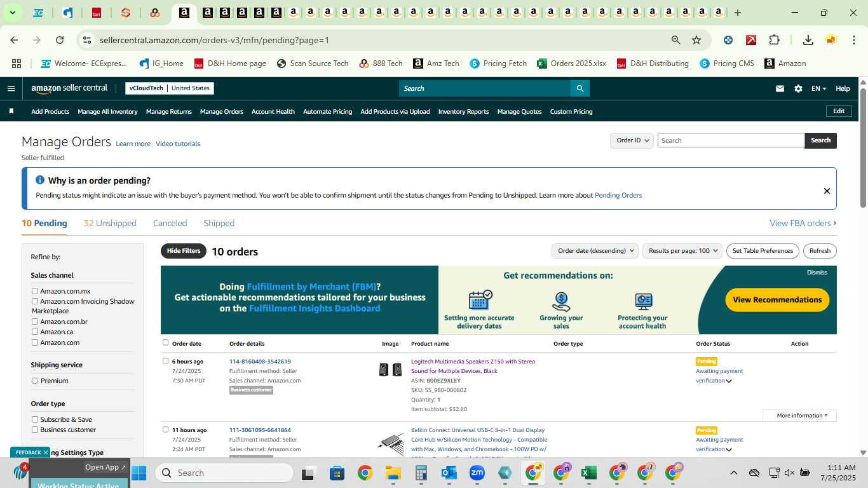Switch to the Unshipped orders tab
Screen dimensions: 868x488
(110, 223)
